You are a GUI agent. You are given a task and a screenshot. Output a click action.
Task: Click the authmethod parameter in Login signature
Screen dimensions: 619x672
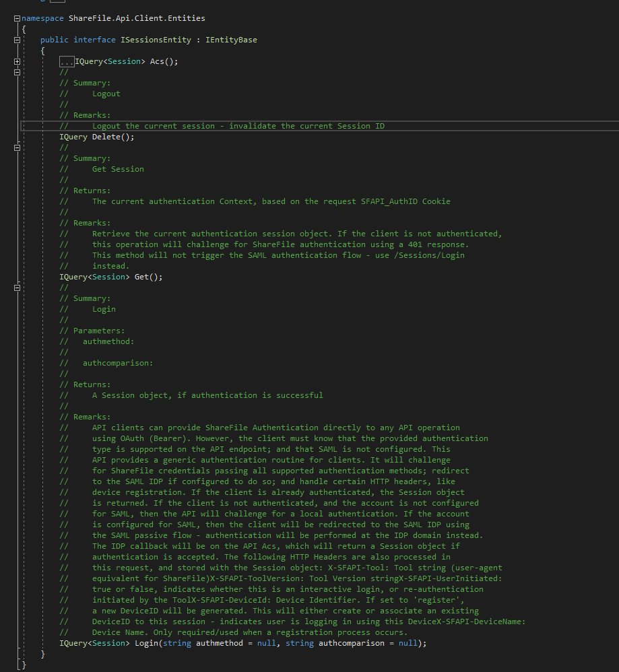[x=220, y=643]
